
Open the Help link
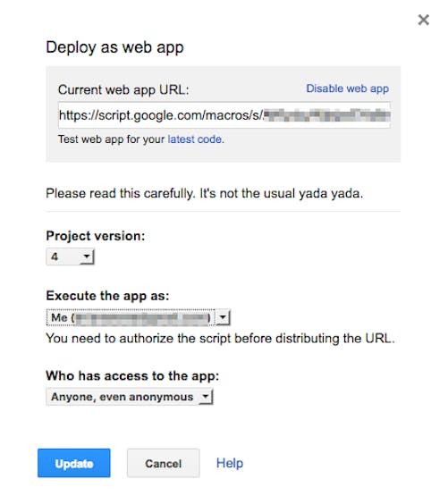click(x=230, y=463)
